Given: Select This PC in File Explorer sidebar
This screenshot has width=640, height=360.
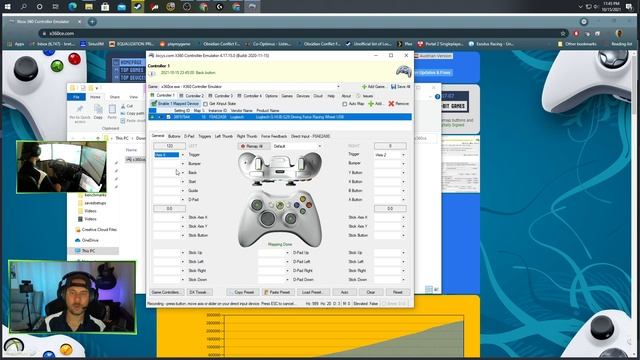Looking at the screenshot, I should pos(88,251).
